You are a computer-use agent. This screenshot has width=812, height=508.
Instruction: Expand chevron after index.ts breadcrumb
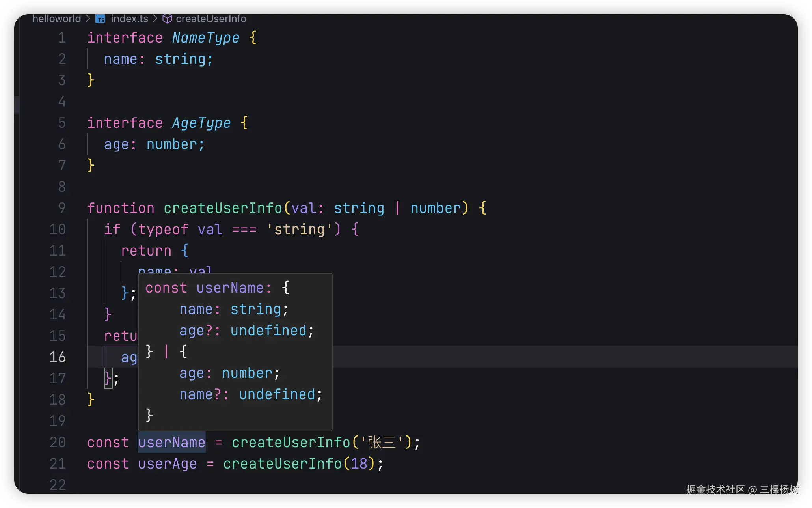coord(155,19)
